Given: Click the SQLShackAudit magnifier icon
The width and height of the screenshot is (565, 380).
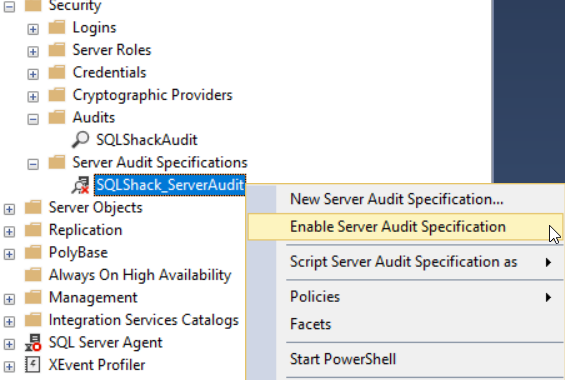Looking at the screenshot, I should click(80, 140).
